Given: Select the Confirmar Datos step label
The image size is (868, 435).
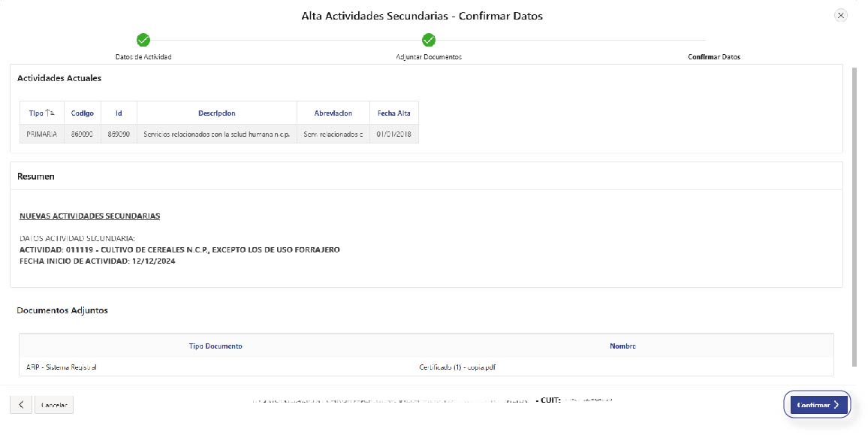Looking at the screenshot, I should (713, 57).
